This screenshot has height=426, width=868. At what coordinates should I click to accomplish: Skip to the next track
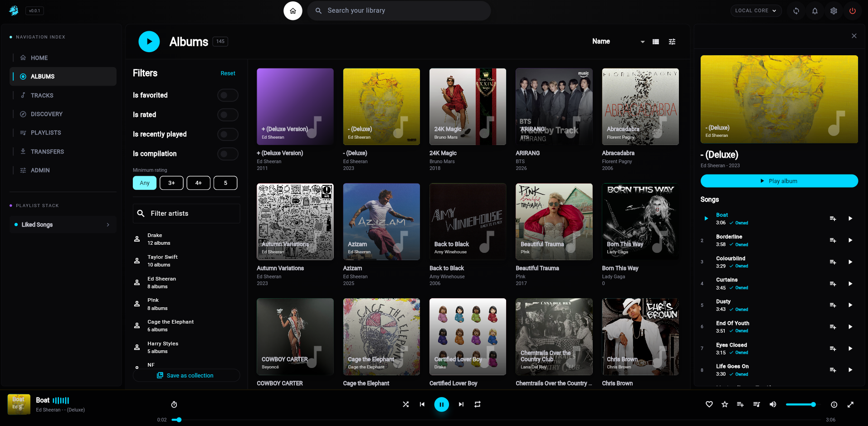[461, 404]
